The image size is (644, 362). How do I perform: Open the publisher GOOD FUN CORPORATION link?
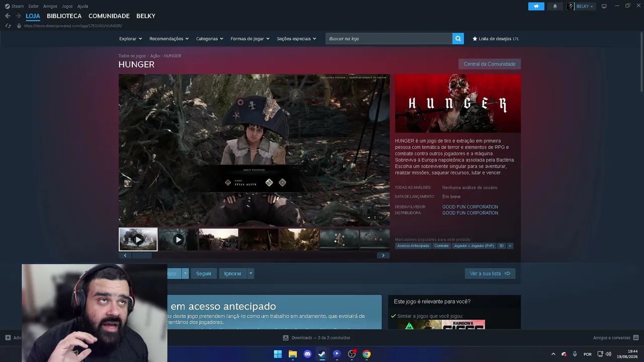click(x=470, y=213)
